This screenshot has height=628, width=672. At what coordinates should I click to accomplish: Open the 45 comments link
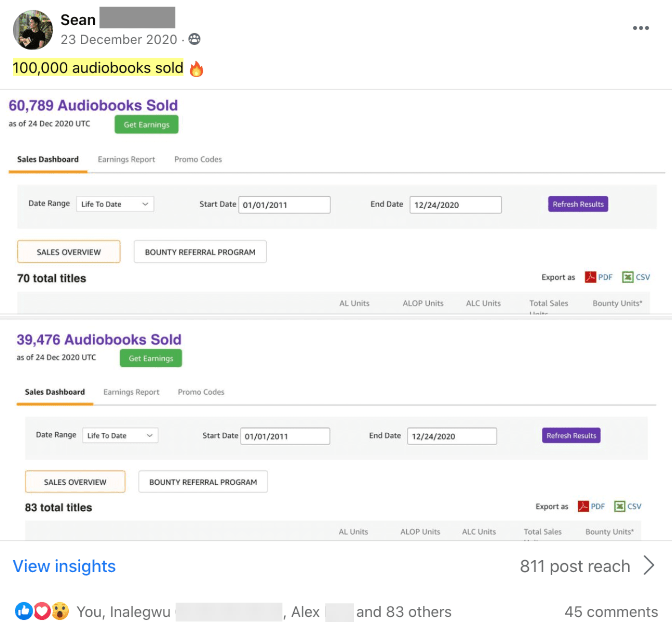[x=611, y=612]
